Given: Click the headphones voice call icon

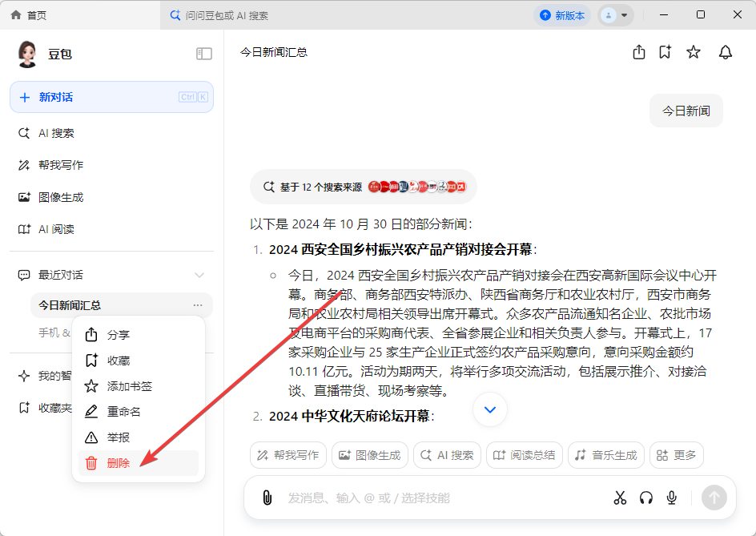Looking at the screenshot, I should (x=646, y=498).
